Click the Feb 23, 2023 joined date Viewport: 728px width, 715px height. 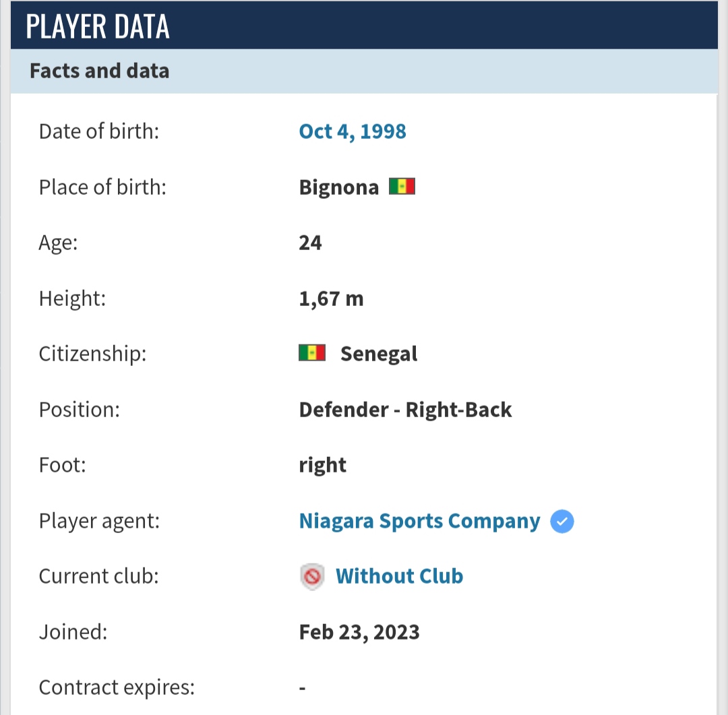(x=359, y=632)
